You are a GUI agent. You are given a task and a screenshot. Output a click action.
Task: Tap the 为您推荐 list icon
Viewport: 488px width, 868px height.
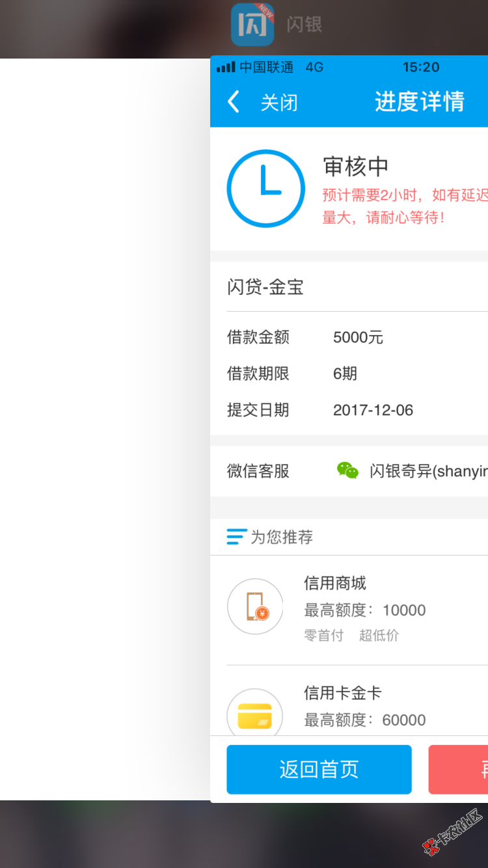click(236, 537)
